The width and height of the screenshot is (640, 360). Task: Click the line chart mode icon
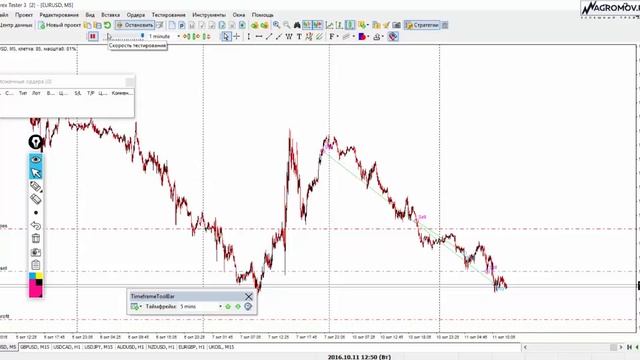pyautogui.click(x=329, y=25)
